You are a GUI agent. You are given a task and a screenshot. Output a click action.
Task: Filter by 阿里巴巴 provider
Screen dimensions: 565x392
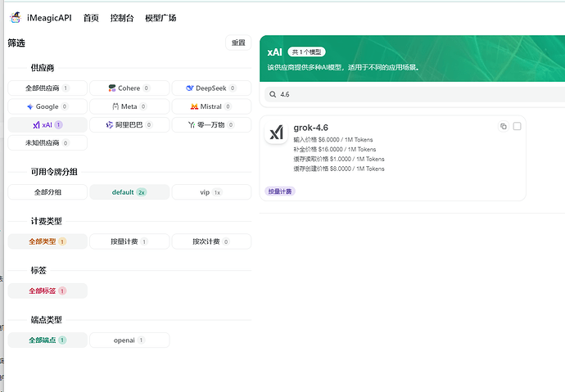click(x=129, y=125)
